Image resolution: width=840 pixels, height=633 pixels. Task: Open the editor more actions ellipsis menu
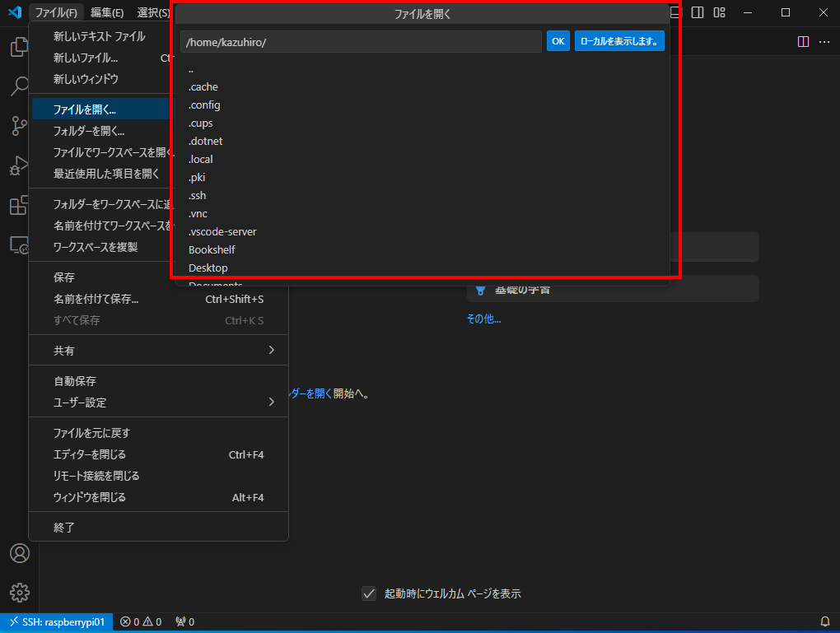[x=824, y=41]
